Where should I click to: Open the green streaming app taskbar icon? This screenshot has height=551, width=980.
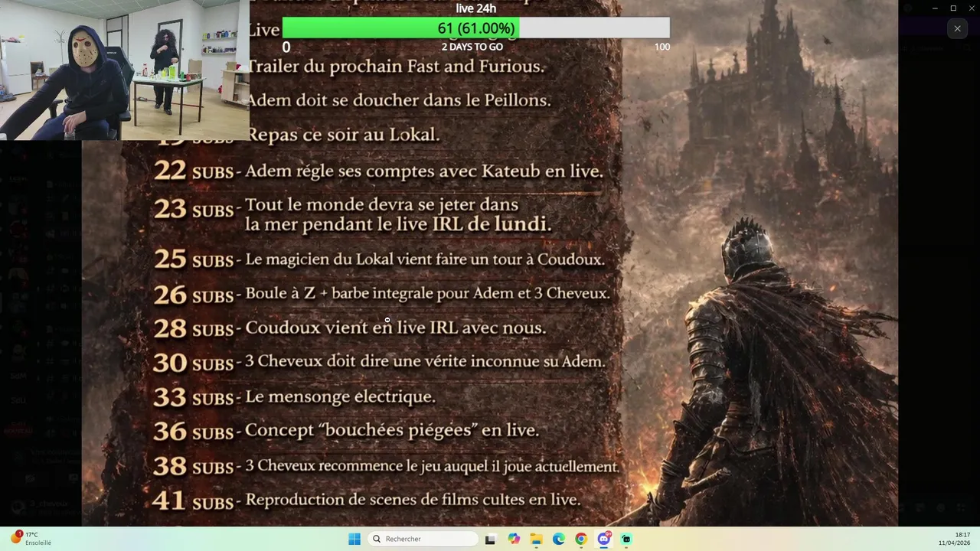click(x=626, y=539)
